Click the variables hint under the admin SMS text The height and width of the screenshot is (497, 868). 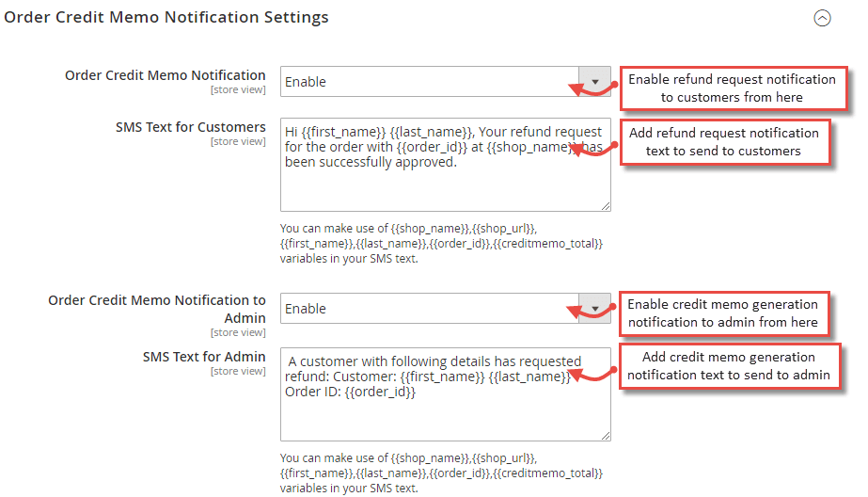coord(440,473)
